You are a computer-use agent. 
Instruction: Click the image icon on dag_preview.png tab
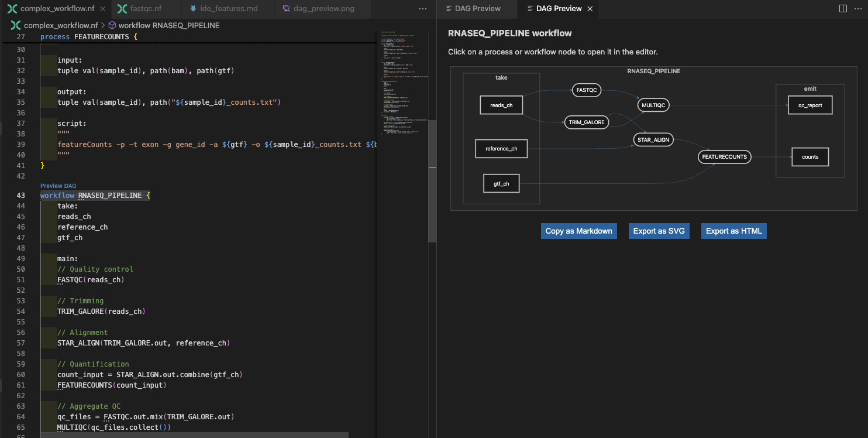pyautogui.click(x=286, y=9)
